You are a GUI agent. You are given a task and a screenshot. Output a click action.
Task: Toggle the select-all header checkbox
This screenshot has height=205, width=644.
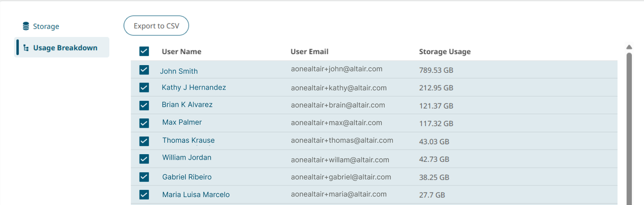click(x=144, y=52)
